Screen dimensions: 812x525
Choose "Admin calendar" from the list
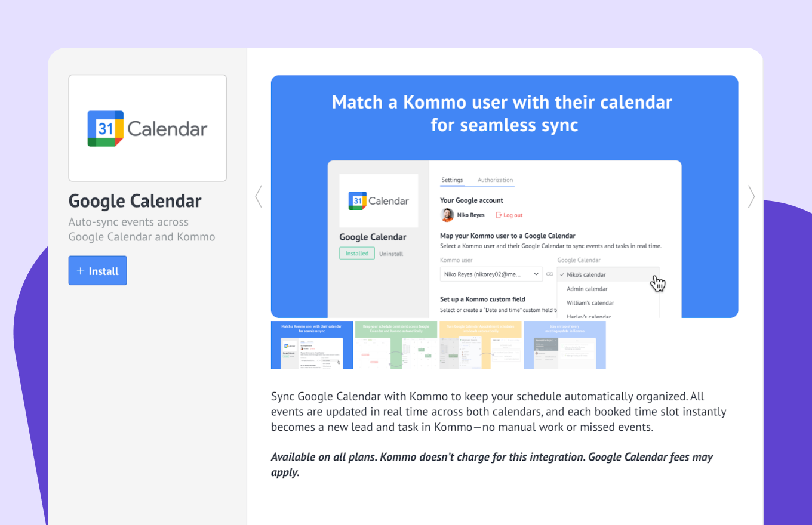[587, 289]
